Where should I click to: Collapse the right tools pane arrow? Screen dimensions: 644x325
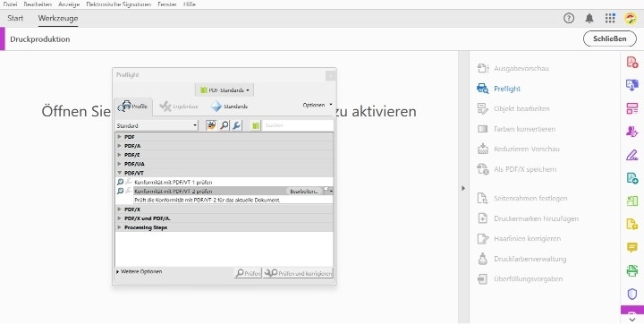463,188
